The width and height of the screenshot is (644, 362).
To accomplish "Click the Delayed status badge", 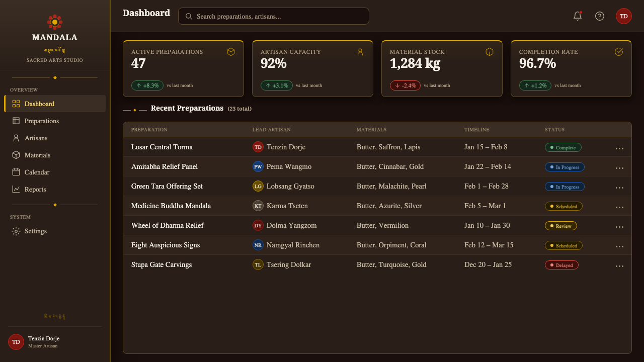I will (x=561, y=265).
